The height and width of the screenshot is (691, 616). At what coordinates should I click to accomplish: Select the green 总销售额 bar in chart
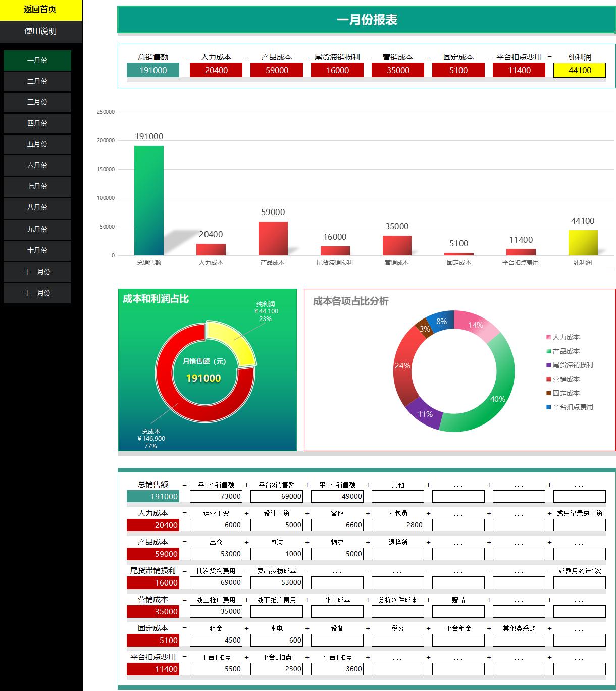point(148,199)
